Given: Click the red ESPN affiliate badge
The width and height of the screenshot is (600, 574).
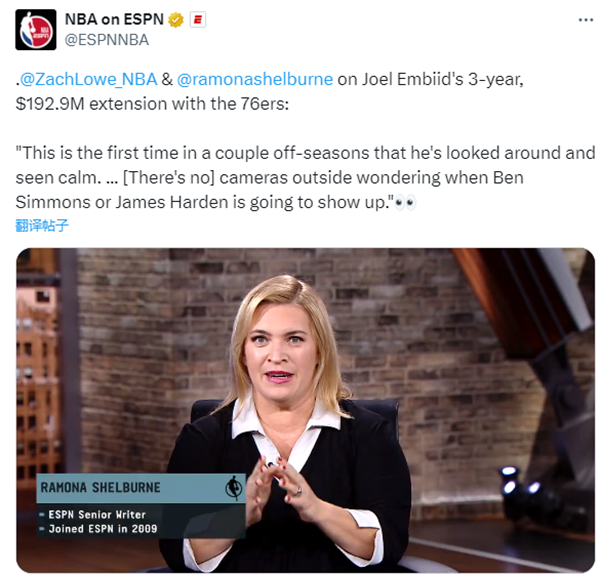Looking at the screenshot, I should pyautogui.click(x=198, y=20).
